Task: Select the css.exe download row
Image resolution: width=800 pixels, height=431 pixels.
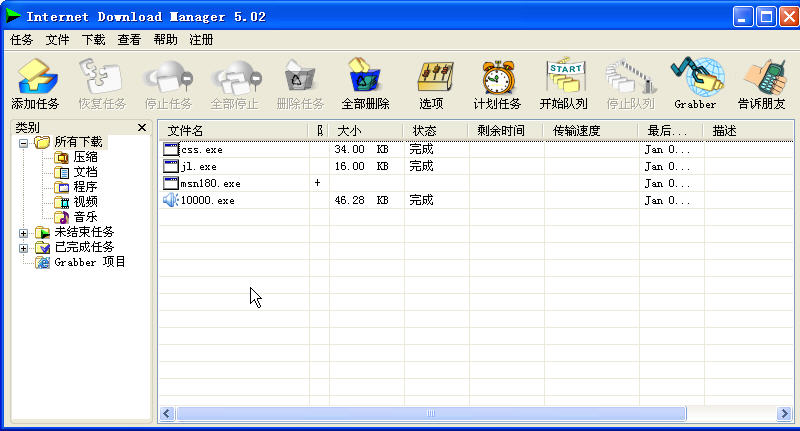Action: tap(477, 149)
